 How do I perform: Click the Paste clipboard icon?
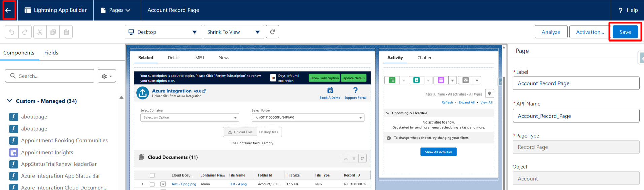click(x=66, y=32)
